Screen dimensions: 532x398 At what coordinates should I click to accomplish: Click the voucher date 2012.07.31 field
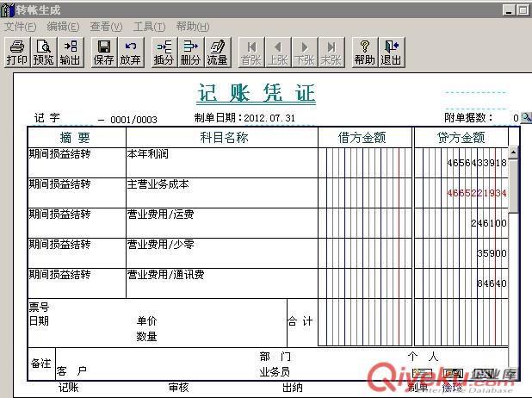click(x=269, y=118)
